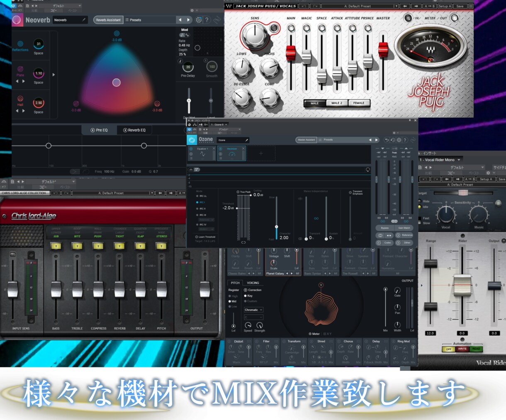Open the Chromatic scale dropdown
The height and width of the screenshot is (420, 506).
253,310
